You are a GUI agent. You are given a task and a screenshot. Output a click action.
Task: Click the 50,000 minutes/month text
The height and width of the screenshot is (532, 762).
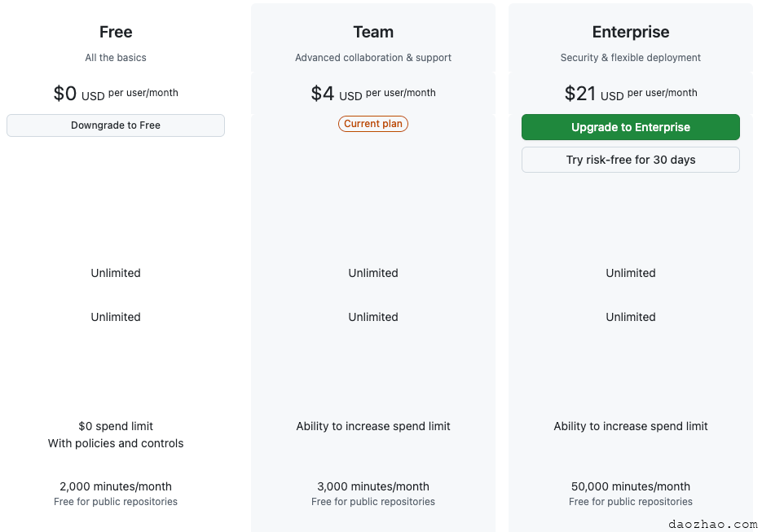point(630,486)
